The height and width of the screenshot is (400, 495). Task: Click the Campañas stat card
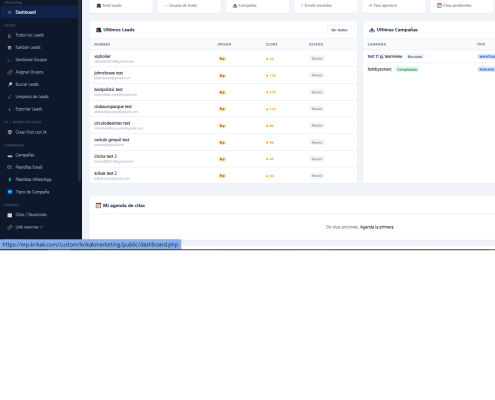pos(258,6)
